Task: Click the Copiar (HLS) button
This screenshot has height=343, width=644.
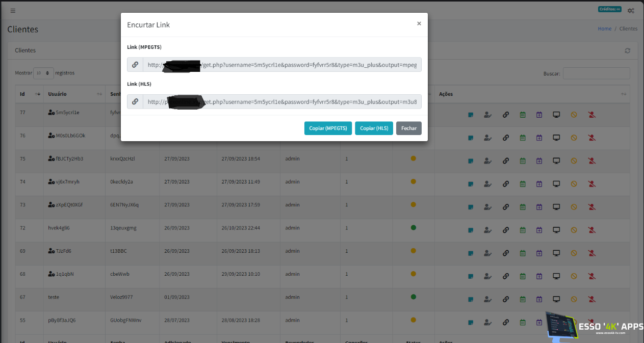Action: click(x=374, y=128)
